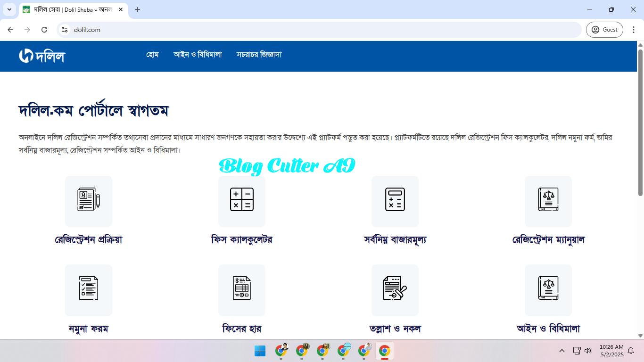644x362 pixels.
Task: Open the Guest profile button
Action: (x=604, y=29)
